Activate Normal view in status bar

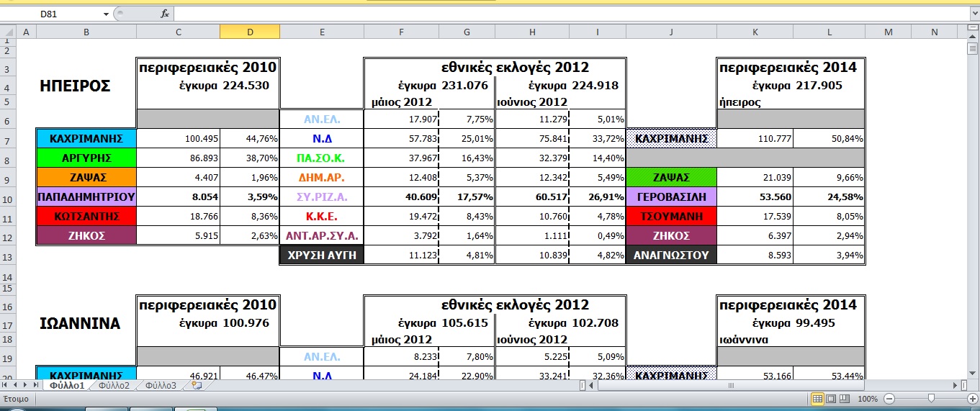coord(818,399)
